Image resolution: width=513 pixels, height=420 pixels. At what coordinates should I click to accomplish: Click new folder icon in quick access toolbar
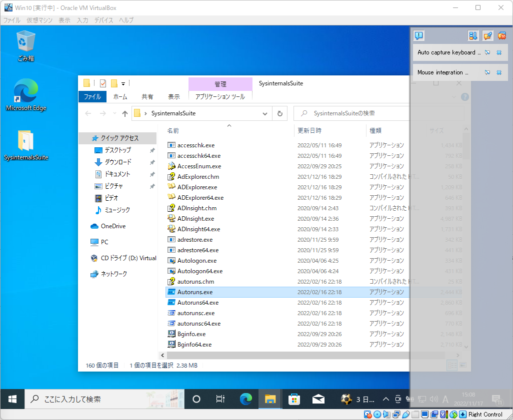[114, 83]
